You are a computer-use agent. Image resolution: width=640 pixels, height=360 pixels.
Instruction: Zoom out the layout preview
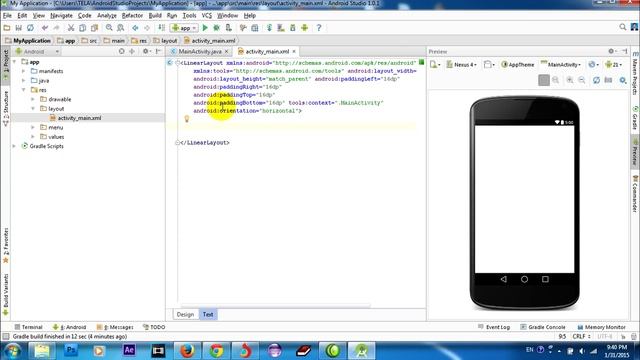point(582,80)
